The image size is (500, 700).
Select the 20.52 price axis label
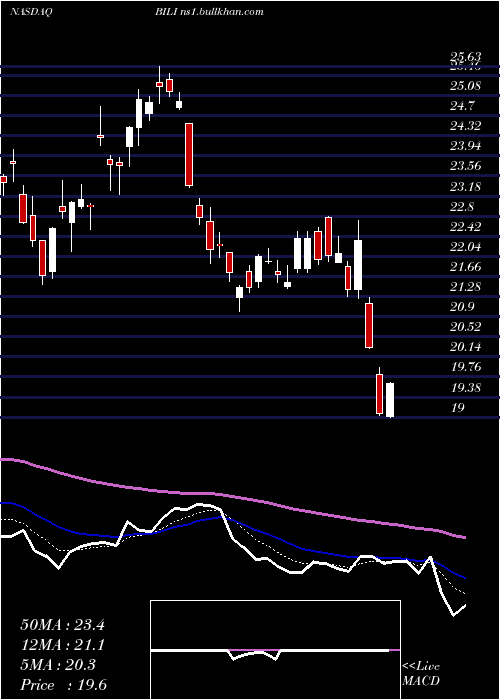pyautogui.click(x=466, y=326)
